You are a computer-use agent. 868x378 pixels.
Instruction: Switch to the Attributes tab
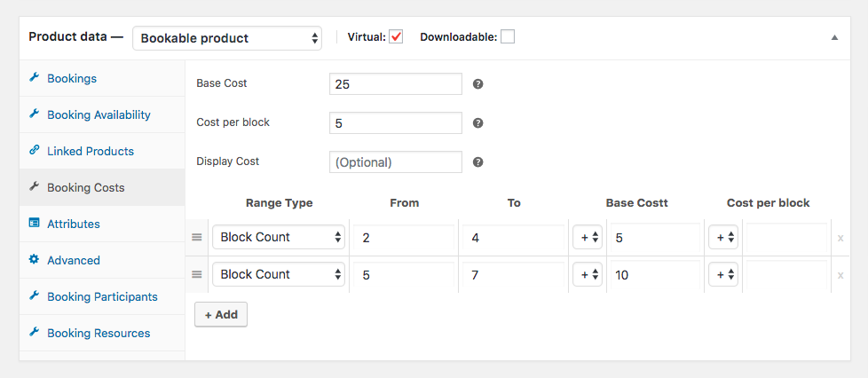click(102, 224)
